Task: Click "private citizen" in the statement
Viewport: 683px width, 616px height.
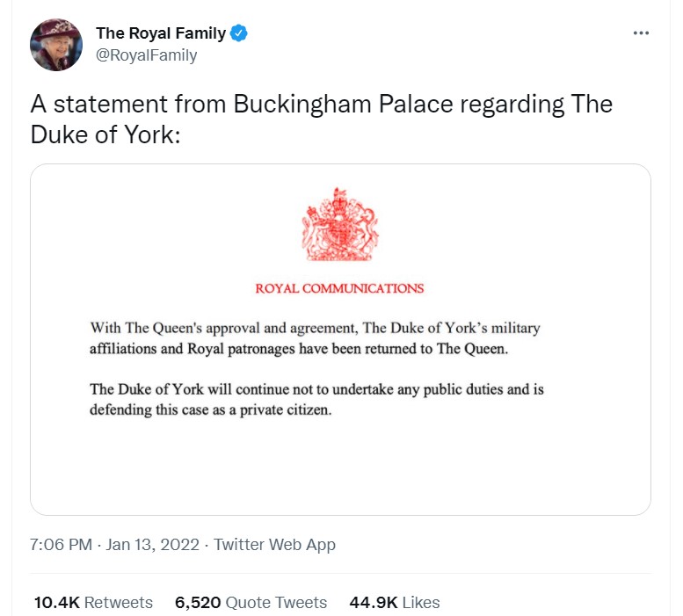Action: (289, 409)
